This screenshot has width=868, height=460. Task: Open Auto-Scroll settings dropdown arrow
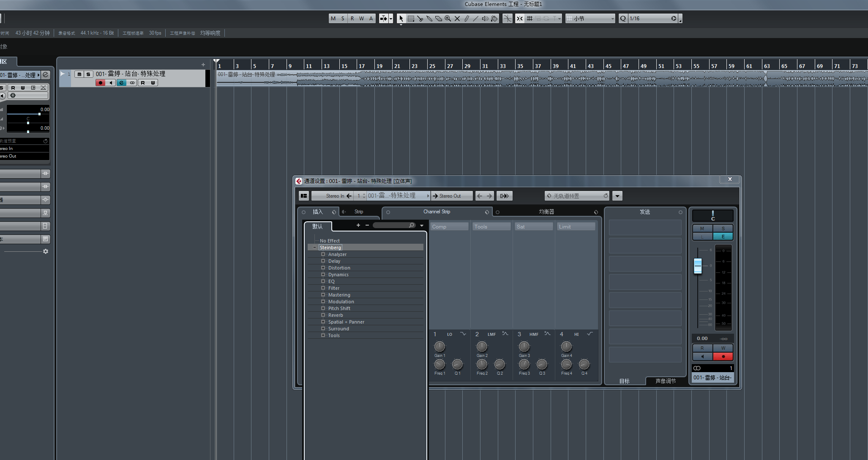[x=391, y=19]
